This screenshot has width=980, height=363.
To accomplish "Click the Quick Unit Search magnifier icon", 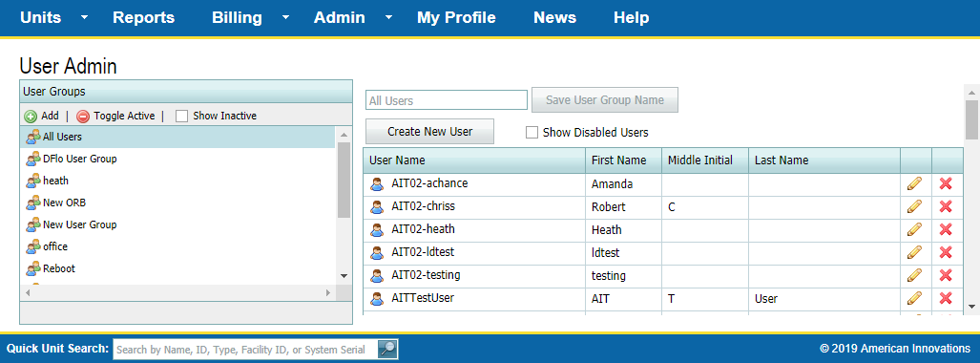I will 387,350.
